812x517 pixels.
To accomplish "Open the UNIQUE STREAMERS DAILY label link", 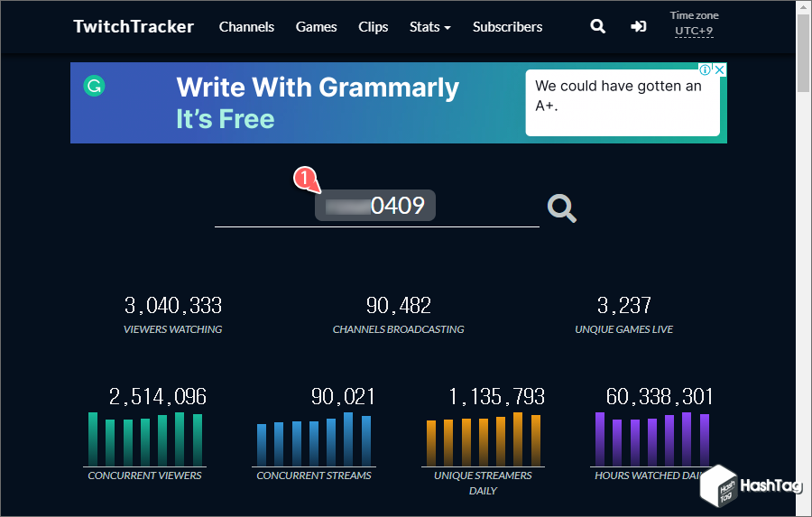I will [x=483, y=483].
